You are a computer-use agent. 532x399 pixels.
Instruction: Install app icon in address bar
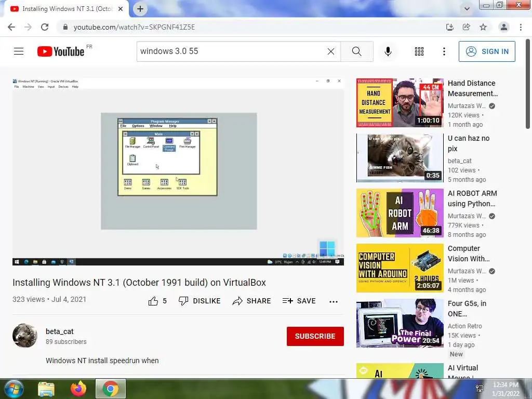[449, 27]
